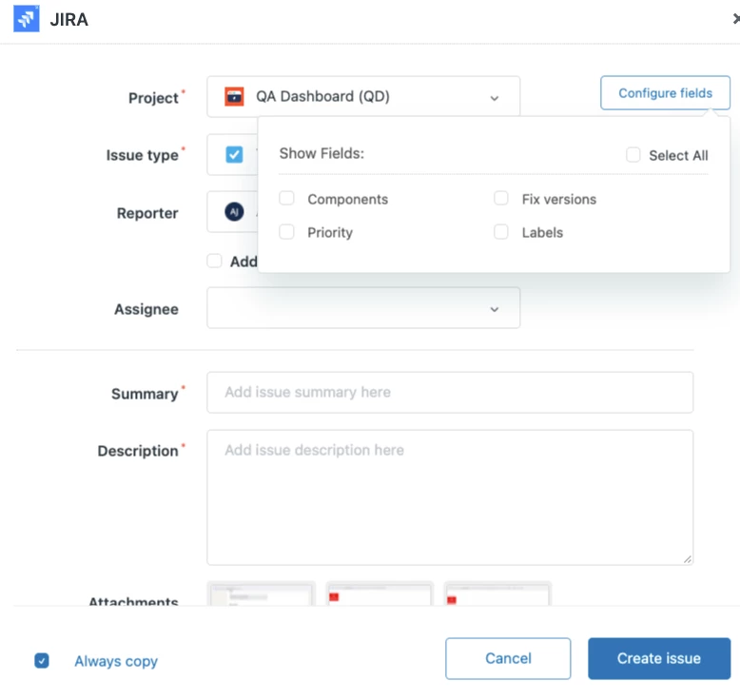This screenshot has width=740, height=700.
Task: Open the first attachment thumbnail
Action: pos(261,593)
